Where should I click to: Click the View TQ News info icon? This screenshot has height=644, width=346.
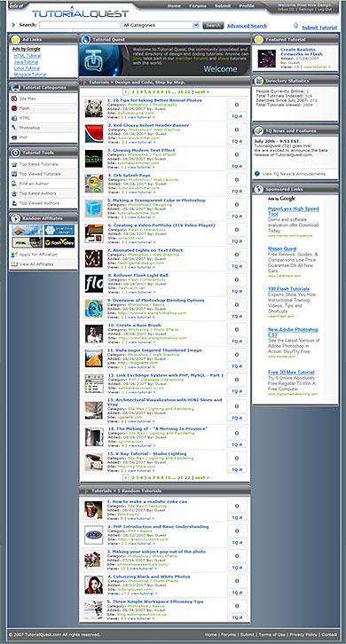[257, 174]
